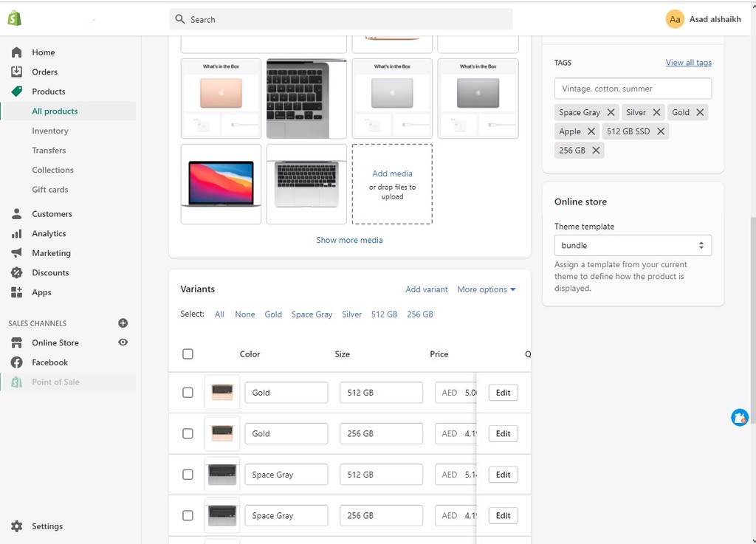756x544 pixels.
Task: Check the Space Gray 512 GB variant
Action: [188, 475]
